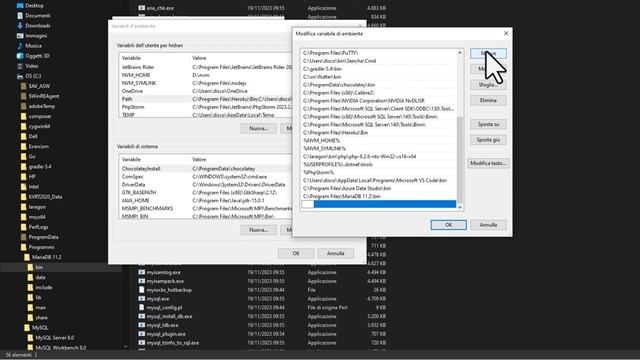Select the NVIDIA NvDLISR path entry
Image resolution: width=640 pixels, height=360 pixels.
[x=378, y=100]
